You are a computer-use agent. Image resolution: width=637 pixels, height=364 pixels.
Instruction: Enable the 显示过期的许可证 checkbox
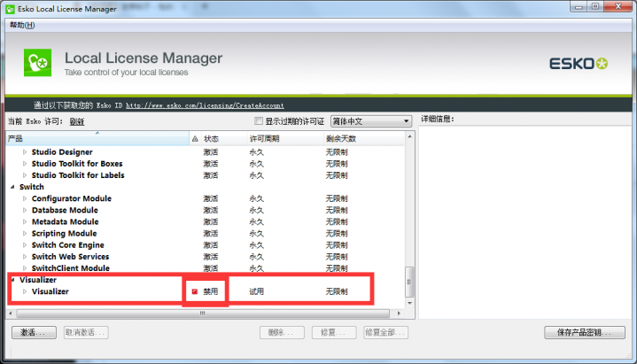click(259, 121)
